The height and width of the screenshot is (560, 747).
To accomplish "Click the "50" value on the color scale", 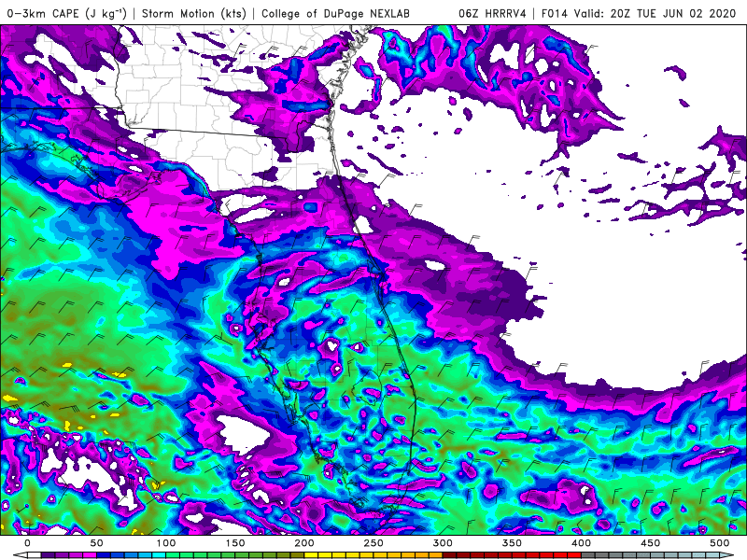I will click(97, 543).
